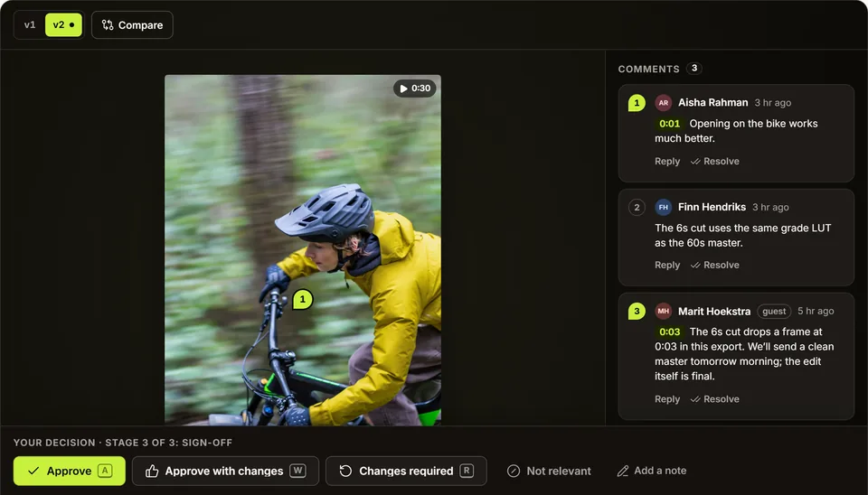Reply to Aisha Rahman's comment

(667, 162)
